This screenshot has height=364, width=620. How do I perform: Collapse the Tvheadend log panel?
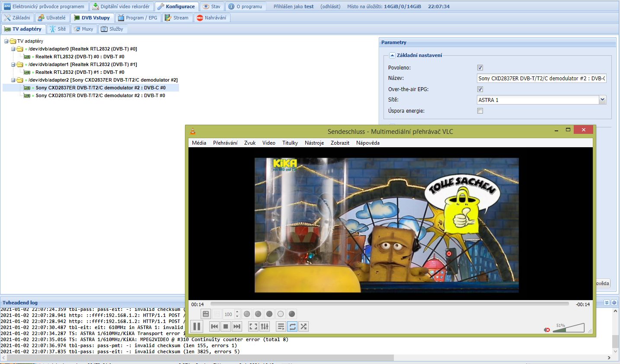click(x=607, y=303)
